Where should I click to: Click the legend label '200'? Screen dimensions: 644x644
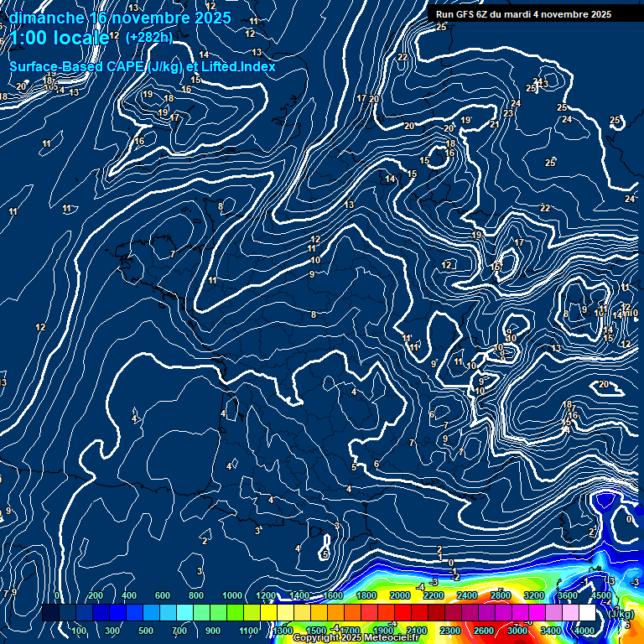(x=96, y=595)
